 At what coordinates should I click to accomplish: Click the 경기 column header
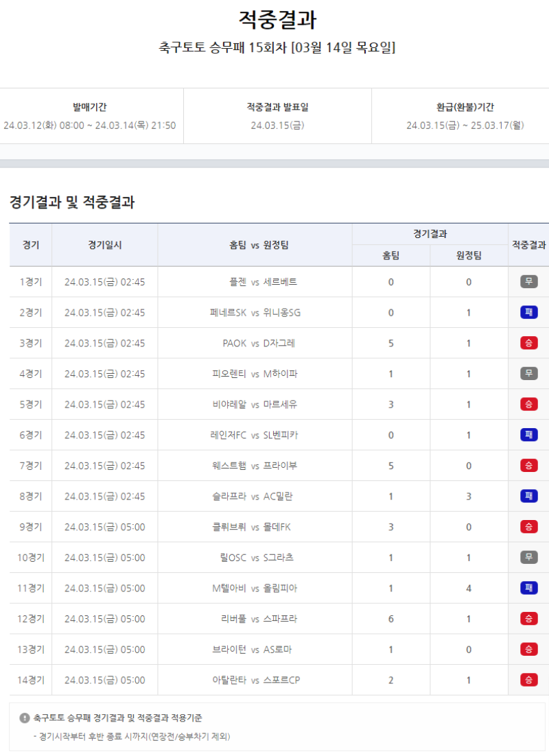click(31, 245)
